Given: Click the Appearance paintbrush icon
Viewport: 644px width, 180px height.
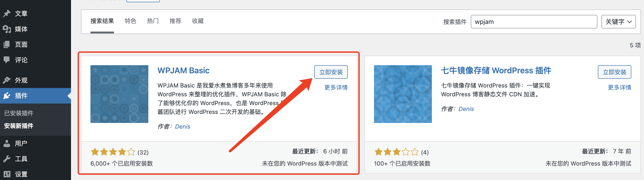Looking at the screenshot, I should [x=7, y=80].
